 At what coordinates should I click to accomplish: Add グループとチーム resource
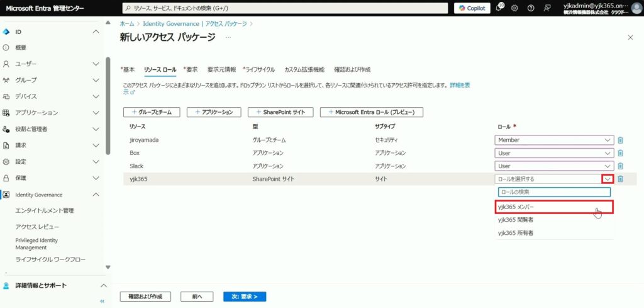point(152,112)
